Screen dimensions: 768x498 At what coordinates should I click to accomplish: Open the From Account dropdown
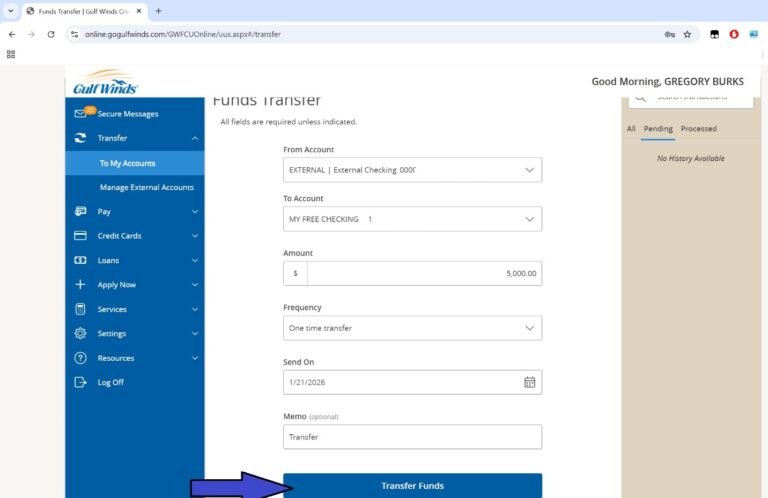412,170
